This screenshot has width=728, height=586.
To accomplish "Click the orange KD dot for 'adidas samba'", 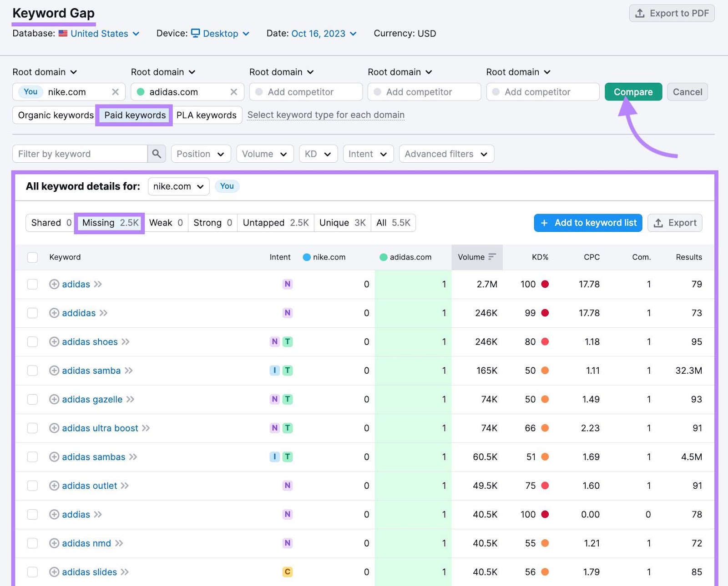I will (545, 371).
